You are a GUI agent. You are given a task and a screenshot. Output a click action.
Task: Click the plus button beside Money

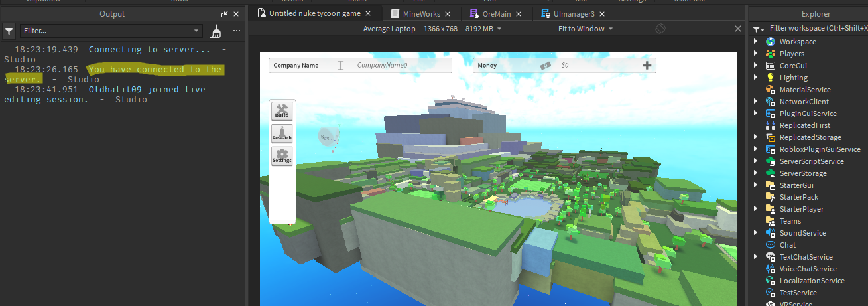(x=648, y=65)
